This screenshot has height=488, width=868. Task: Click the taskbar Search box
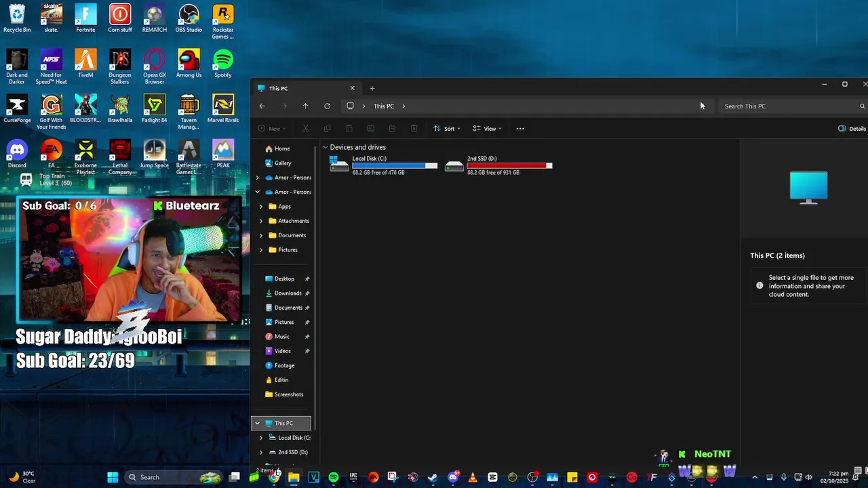click(x=174, y=477)
